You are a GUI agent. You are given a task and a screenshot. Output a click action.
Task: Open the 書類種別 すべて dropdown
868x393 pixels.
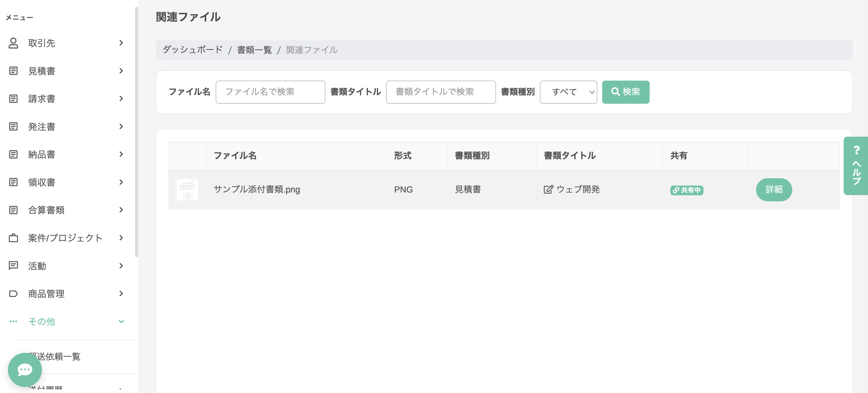[x=568, y=92]
